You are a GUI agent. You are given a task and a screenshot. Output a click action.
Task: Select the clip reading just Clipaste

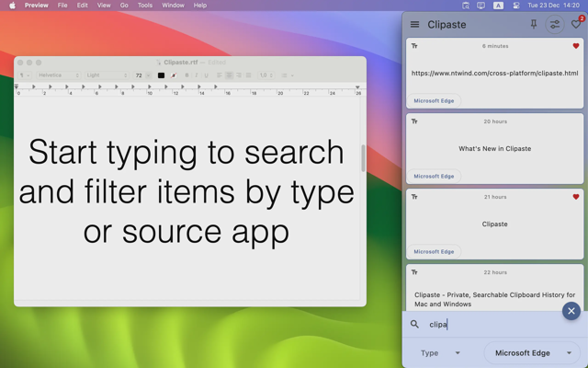pyautogui.click(x=494, y=224)
